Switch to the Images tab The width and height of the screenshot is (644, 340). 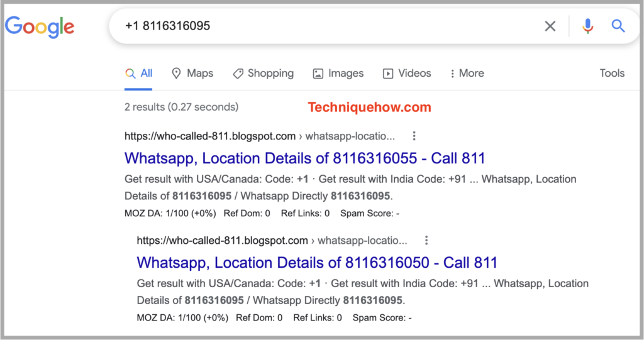coord(338,74)
